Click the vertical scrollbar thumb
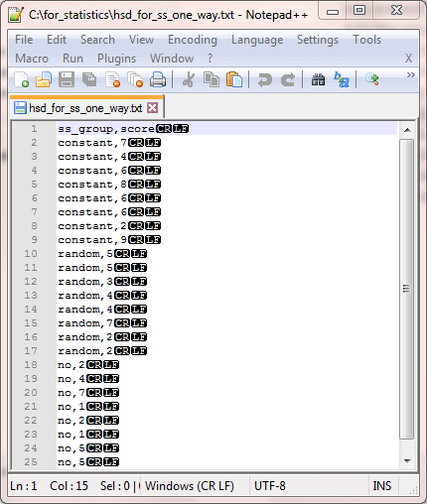This screenshot has width=427, height=504. [x=407, y=290]
